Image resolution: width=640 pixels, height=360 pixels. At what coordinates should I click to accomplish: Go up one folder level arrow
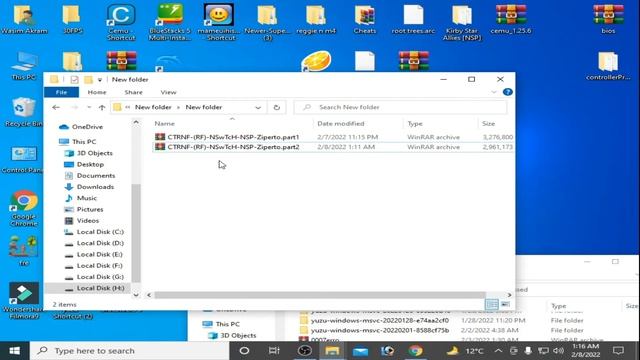102,107
